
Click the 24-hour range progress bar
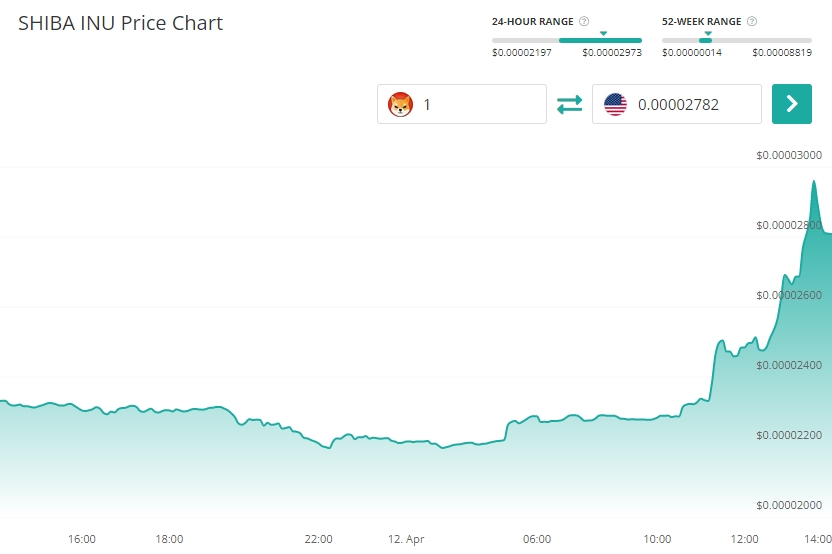pos(567,40)
